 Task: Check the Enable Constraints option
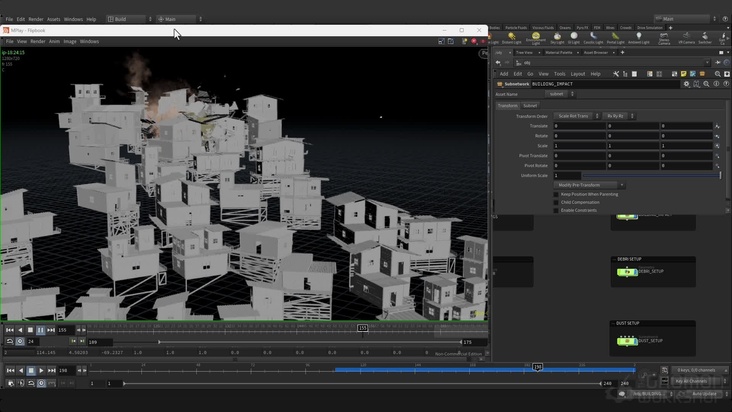[557, 210]
